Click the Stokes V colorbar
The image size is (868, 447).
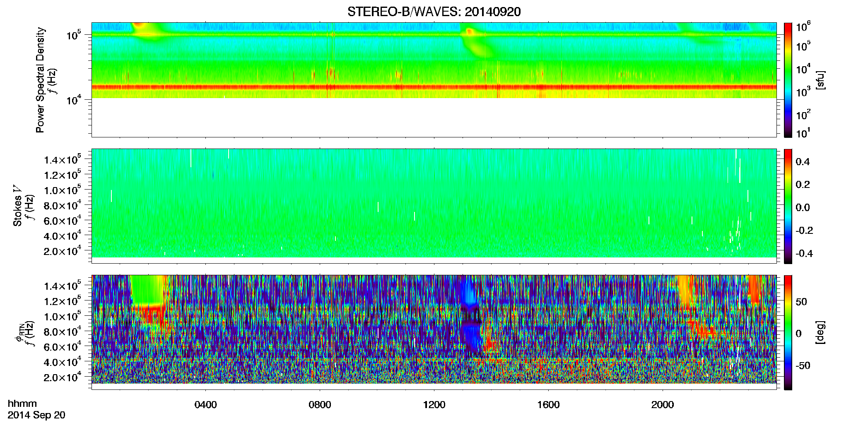[x=788, y=206]
